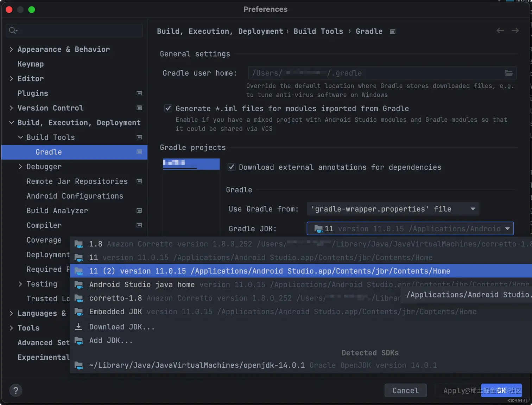Collapse Build, Execution, Deployment section
The image size is (532, 405).
11,123
